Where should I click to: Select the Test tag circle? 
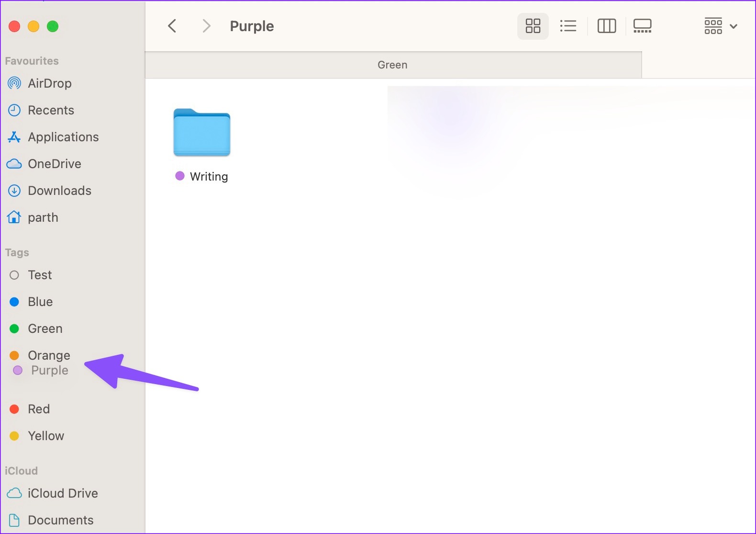(14, 275)
